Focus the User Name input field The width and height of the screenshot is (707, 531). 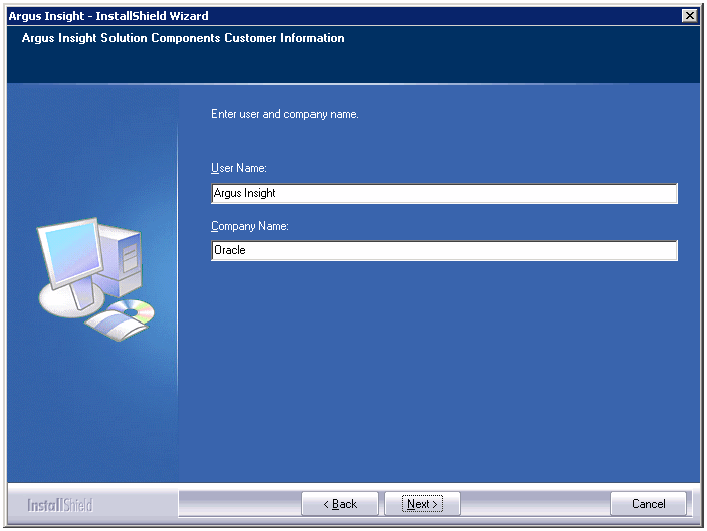(x=444, y=193)
